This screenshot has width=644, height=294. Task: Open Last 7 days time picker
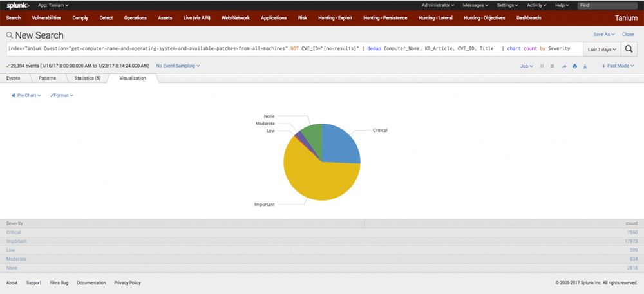point(601,49)
